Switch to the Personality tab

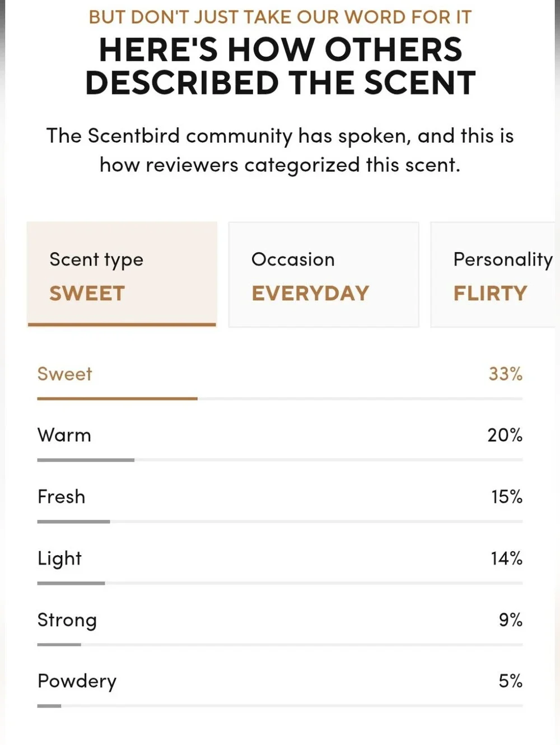(495, 274)
